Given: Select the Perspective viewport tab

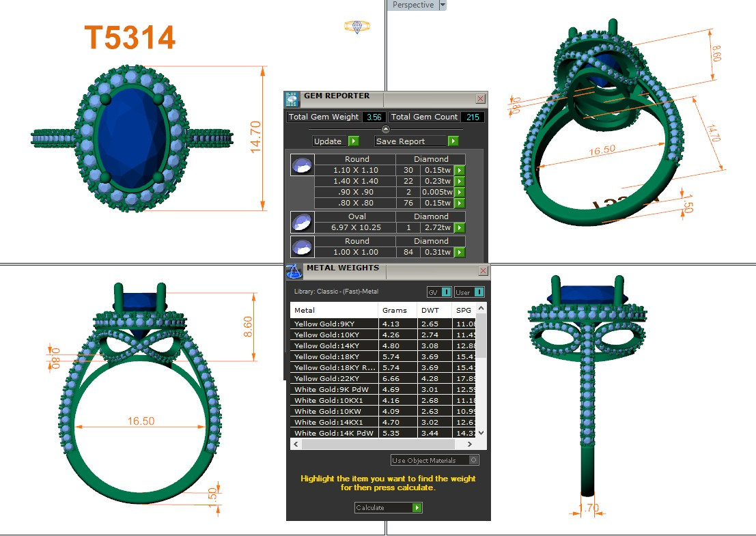Looking at the screenshot, I should [413, 5].
